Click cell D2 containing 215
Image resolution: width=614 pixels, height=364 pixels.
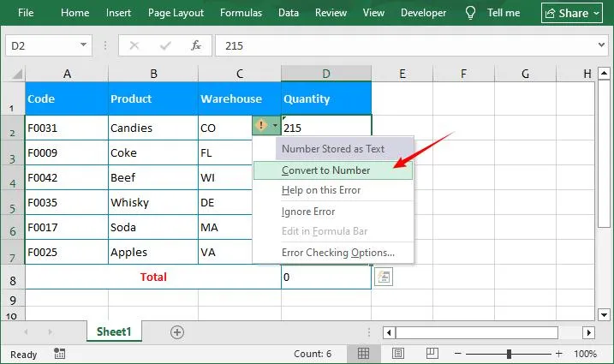326,128
